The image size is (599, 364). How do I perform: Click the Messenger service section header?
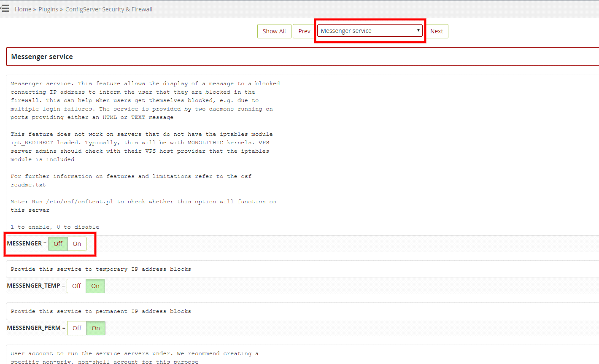click(x=41, y=56)
